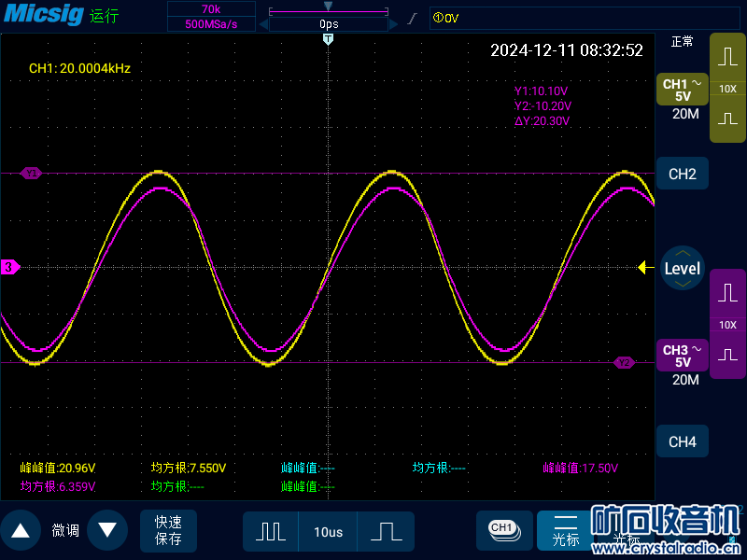Toggle the 光标 cursor function
The width and height of the screenshot is (747, 560).
click(565, 531)
